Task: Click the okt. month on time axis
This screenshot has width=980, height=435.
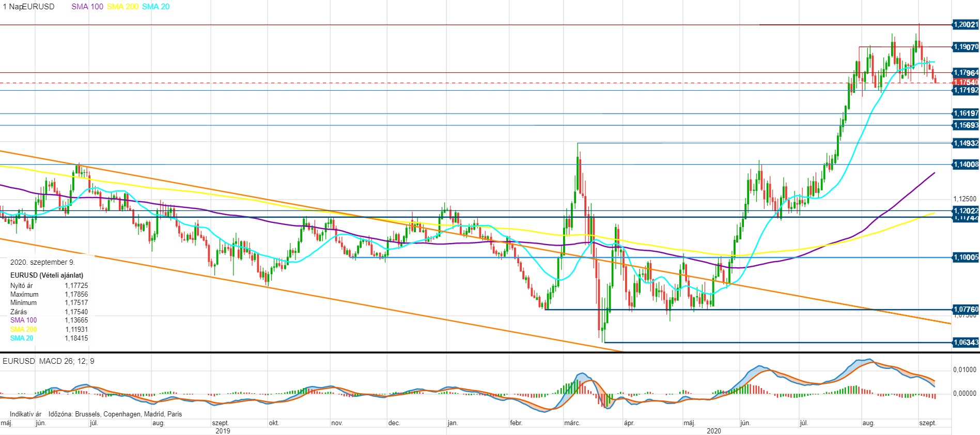Action: click(274, 423)
